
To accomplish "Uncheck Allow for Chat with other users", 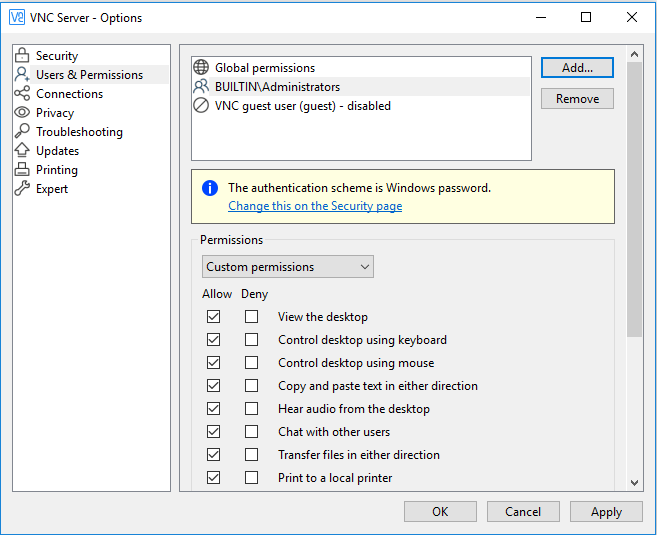I will 213,432.
